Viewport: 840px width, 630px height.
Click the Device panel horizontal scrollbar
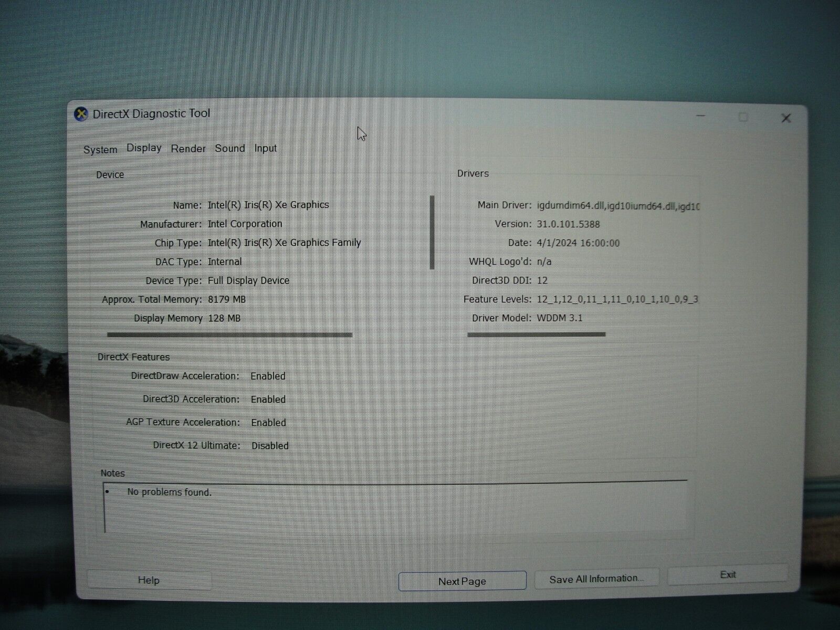pyautogui.click(x=229, y=335)
